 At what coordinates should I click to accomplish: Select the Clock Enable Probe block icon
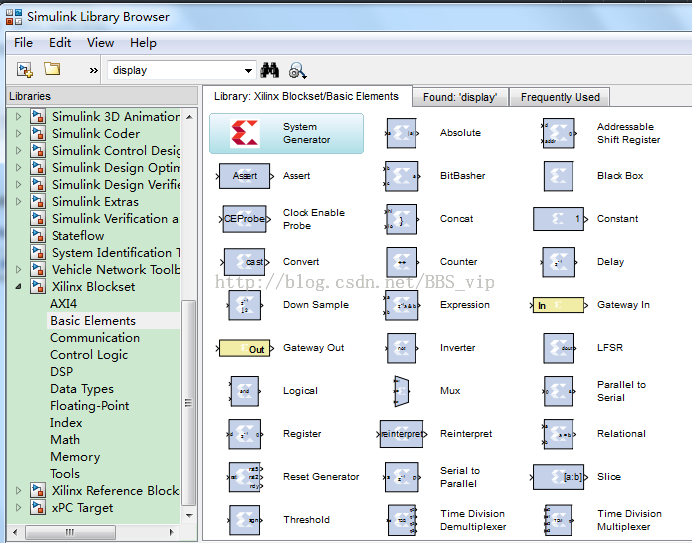(244, 219)
